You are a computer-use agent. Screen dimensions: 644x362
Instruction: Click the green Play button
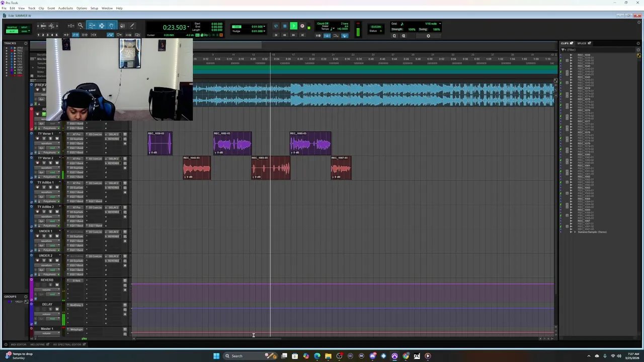pyautogui.click(x=294, y=26)
